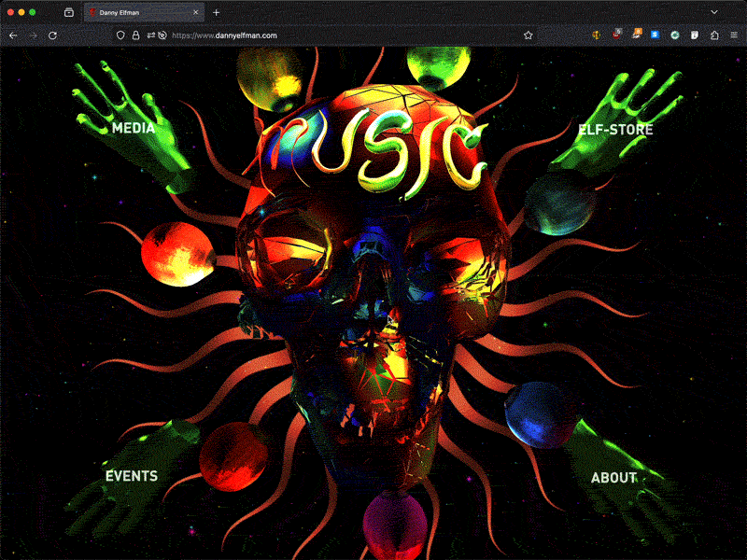The height and width of the screenshot is (560, 747).
Task: Click the reload page button
Action: (x=52, y=35)
